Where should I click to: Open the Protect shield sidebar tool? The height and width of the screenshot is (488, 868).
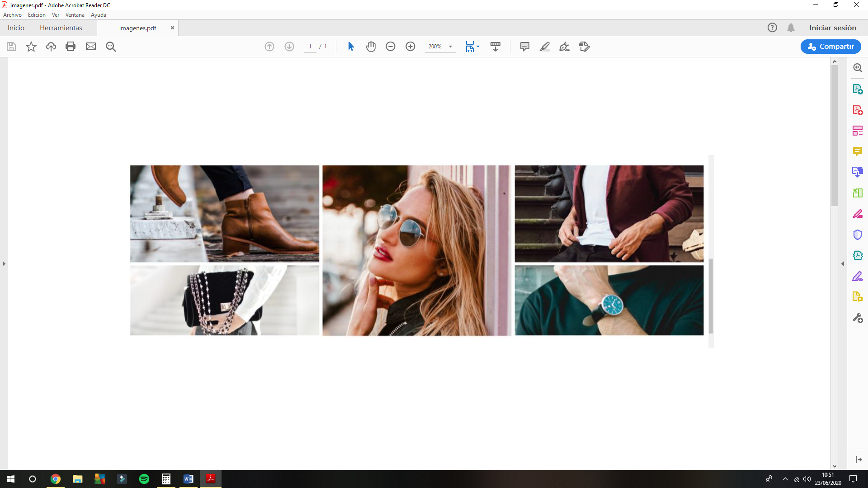click(x=858, y=235)
